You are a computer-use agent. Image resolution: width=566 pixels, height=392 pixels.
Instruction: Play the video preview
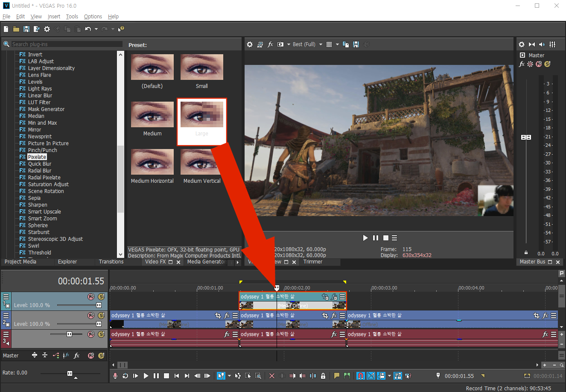pos(365,238)
